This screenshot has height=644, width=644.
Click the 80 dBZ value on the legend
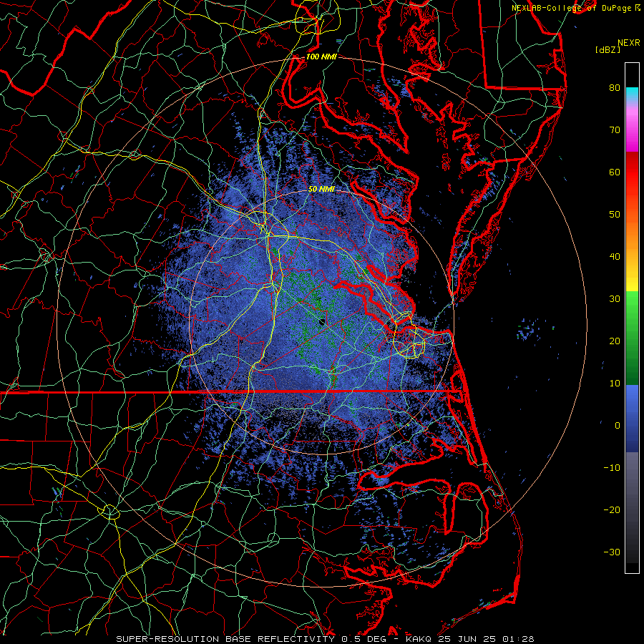coord(615,87)
